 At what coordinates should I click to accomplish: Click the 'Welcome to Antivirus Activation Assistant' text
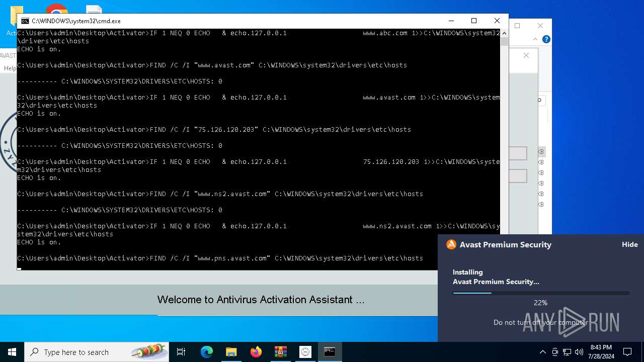pyautogui.click(x=261, y=300)
